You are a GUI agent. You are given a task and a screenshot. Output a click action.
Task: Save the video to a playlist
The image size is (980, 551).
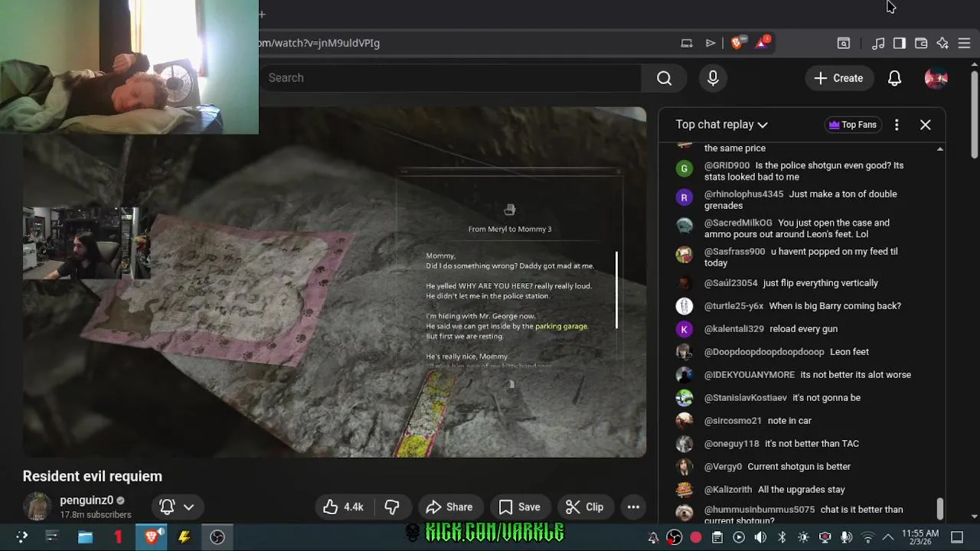[520, 507]
